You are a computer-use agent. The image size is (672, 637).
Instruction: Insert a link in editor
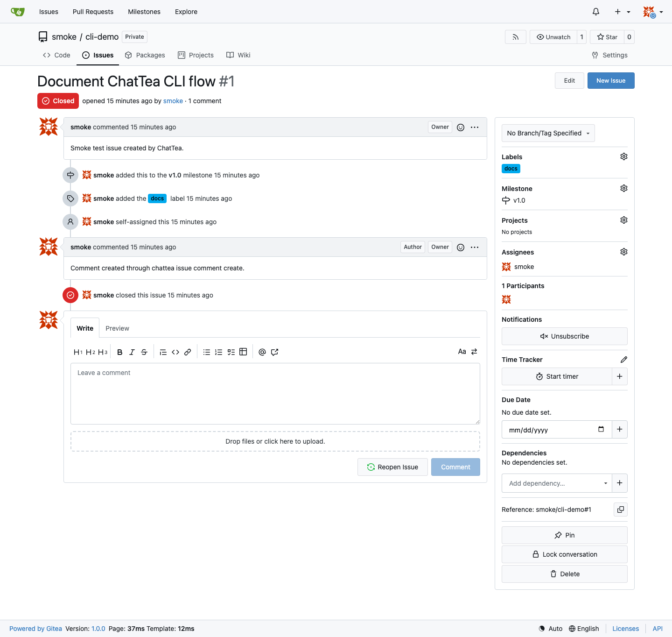(x=188, y=352)
